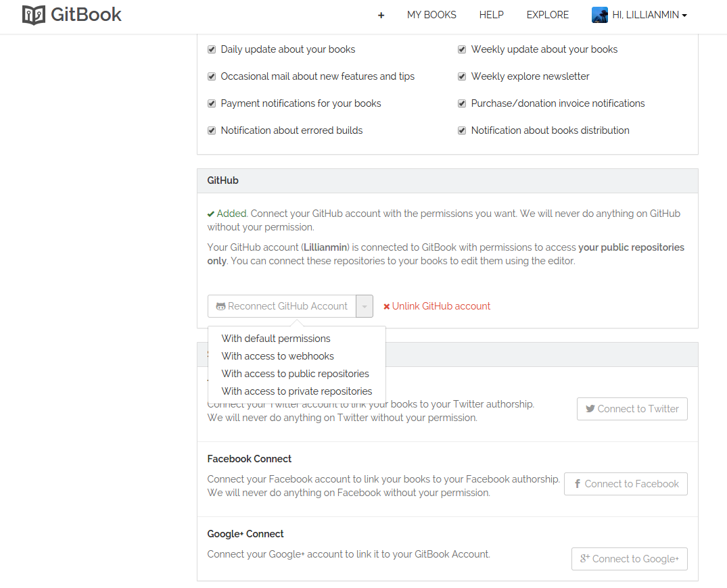Click the Connect to Facebook button
This screenshot has height=588, width=727.
(x=626, y=484)
